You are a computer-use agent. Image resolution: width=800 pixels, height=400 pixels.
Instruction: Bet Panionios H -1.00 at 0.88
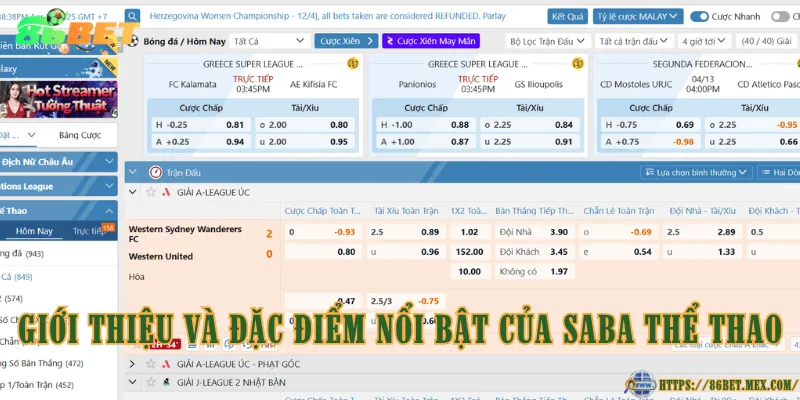click(x=426, y=125)
